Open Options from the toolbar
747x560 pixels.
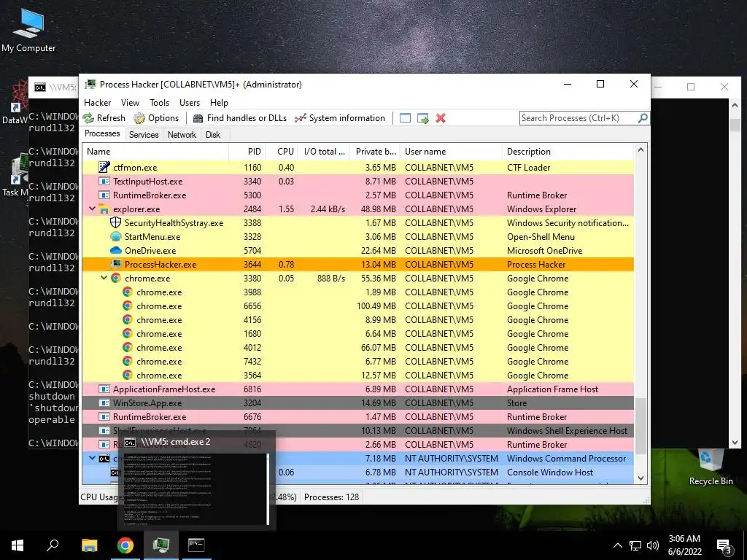(156, 118)
